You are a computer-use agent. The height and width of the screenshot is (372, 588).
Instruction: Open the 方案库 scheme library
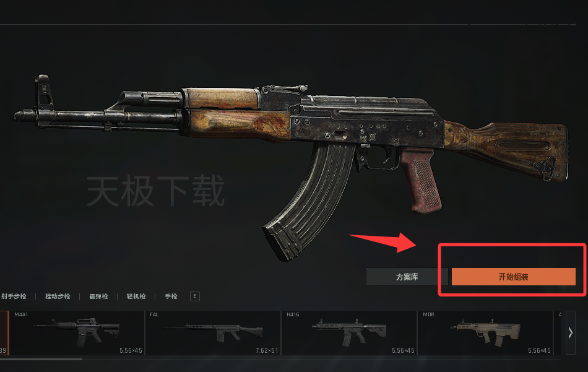coord(407,277)
